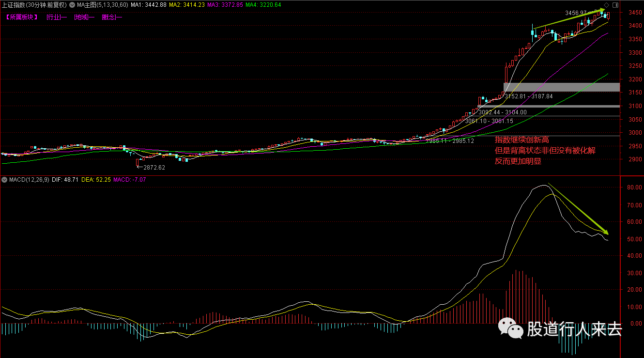The width and height of the screenshot is (644, 358).
Task: Click the red divergence annotation text
Action: (545, 150)
